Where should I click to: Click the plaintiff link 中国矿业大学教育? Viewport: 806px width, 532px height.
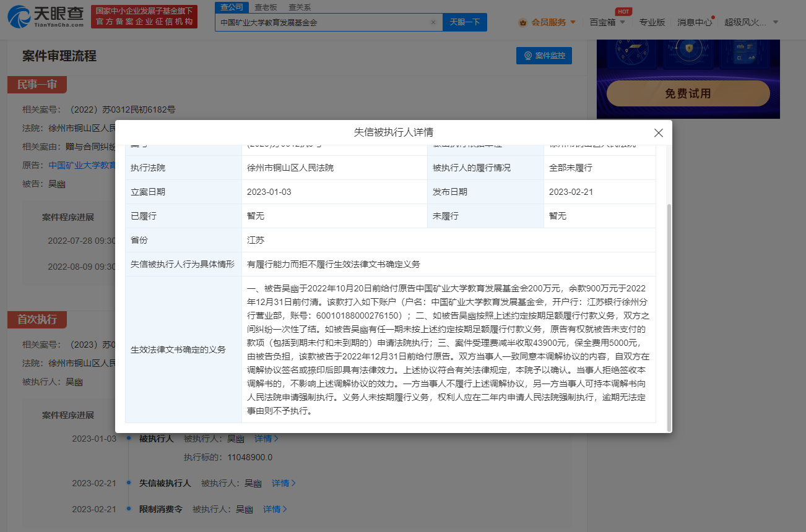pos(82,165)
